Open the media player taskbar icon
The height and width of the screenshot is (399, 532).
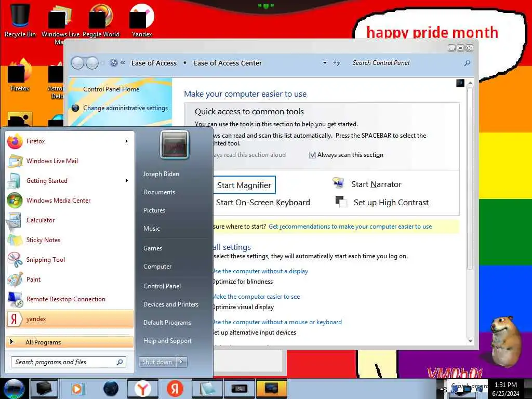(77, 389)
